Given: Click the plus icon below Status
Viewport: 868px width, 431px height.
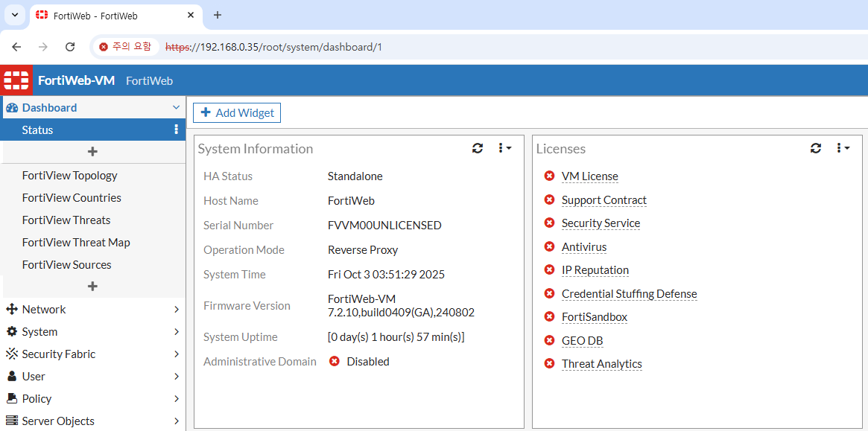Looking at the screenshot, I should 93,152.
